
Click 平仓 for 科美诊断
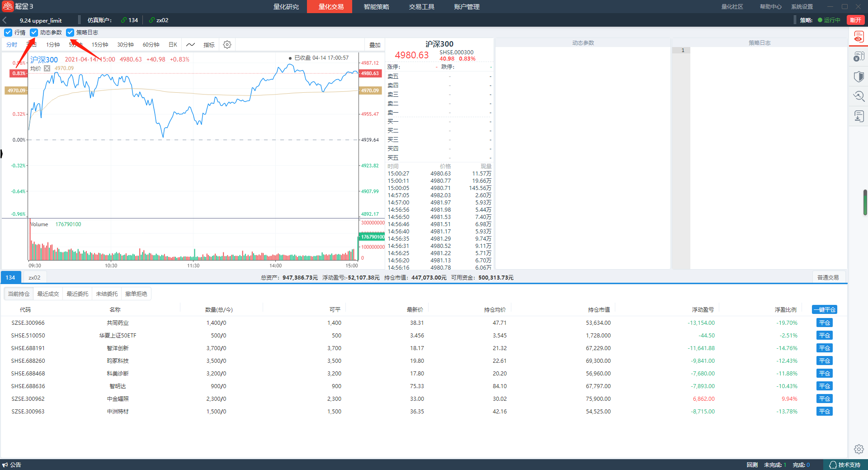825,374
